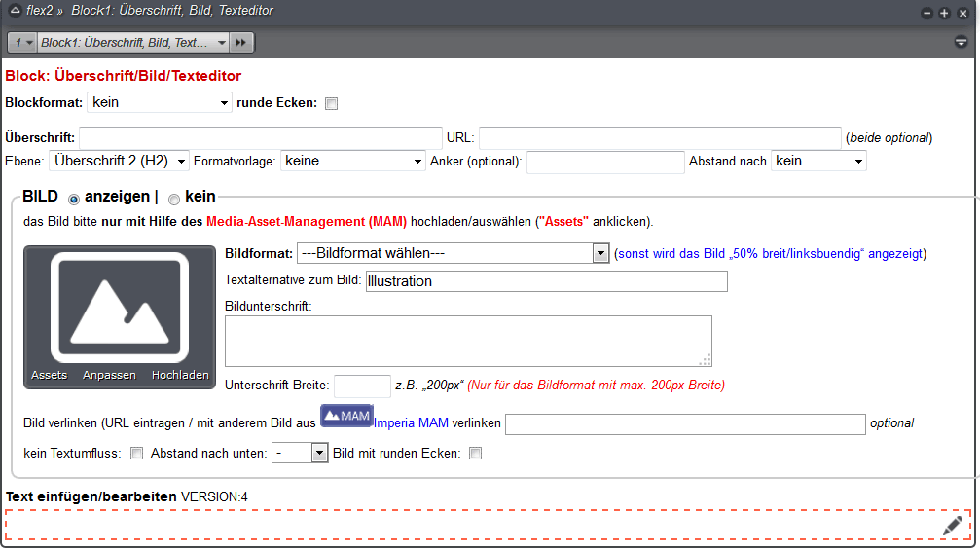Open the Abstand nach unten dropdown
The image size is (980, 551).
point(300,453)
